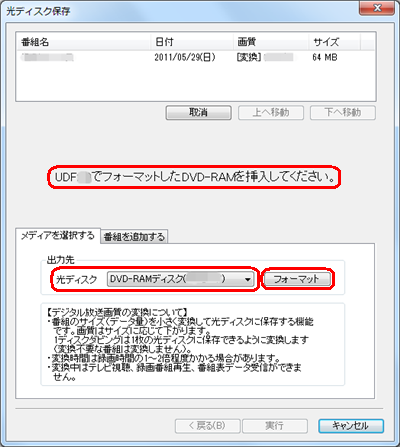Sort the list by the 番組名 column header
This screenshot has height=447, width=400.
coord(83,42)
